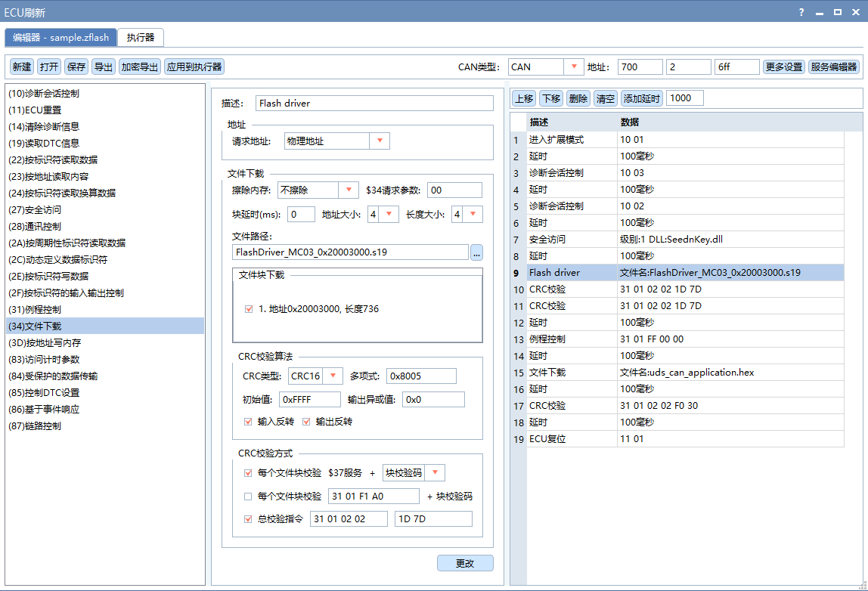The width and height of the screenshot is (868, 591).
Task: Open the CAN类型 dropdown
Action: 572,67
